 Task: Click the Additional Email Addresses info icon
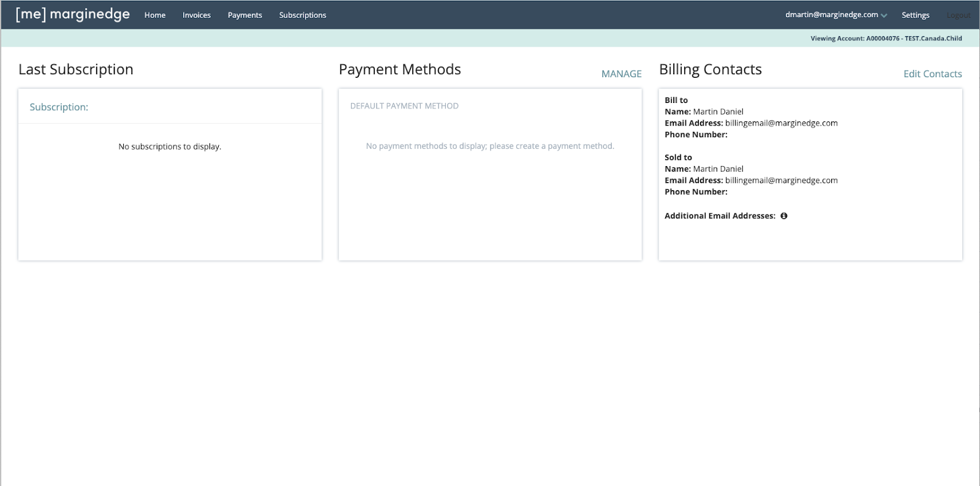click(783, 216)
